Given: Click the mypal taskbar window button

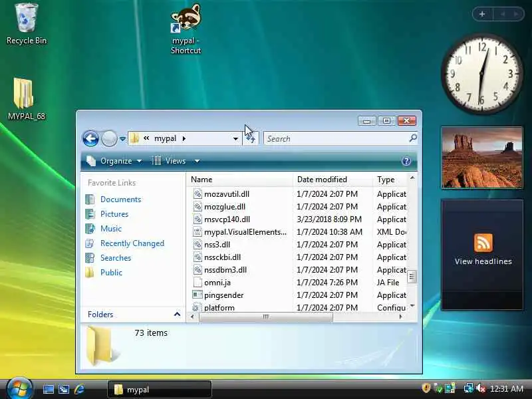Looking at the screenshot, I should click(x=160, y=389).
